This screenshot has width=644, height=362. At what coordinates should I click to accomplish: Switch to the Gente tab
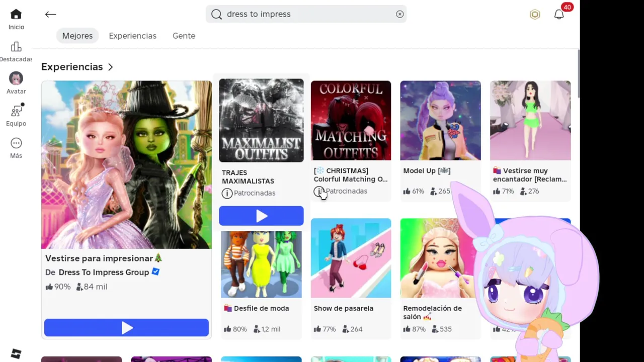click(184, 36)
